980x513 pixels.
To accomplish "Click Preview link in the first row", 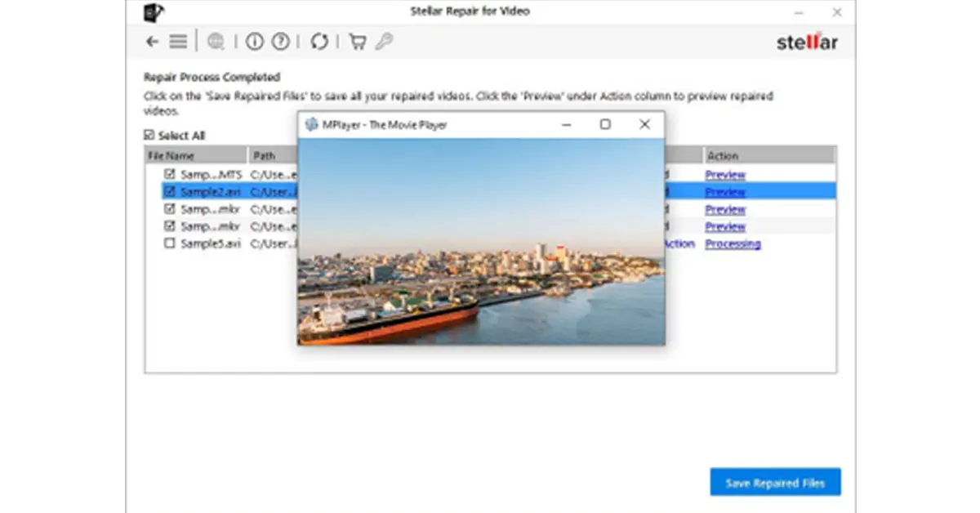I will pos(725,175).
